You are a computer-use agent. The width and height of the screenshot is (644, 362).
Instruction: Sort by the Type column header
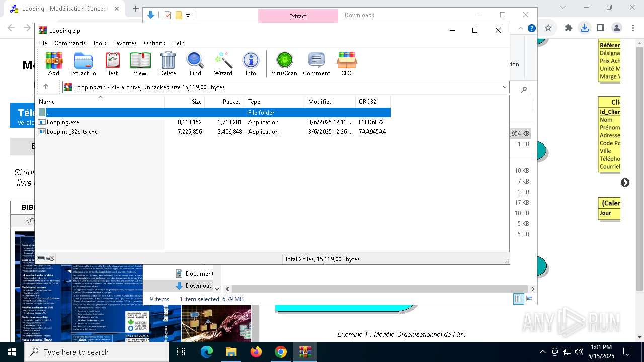(x=275, y=102)
